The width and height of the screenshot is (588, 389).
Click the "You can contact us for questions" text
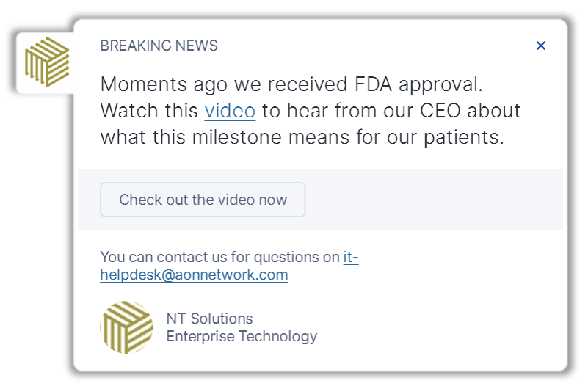pos(220,258)
